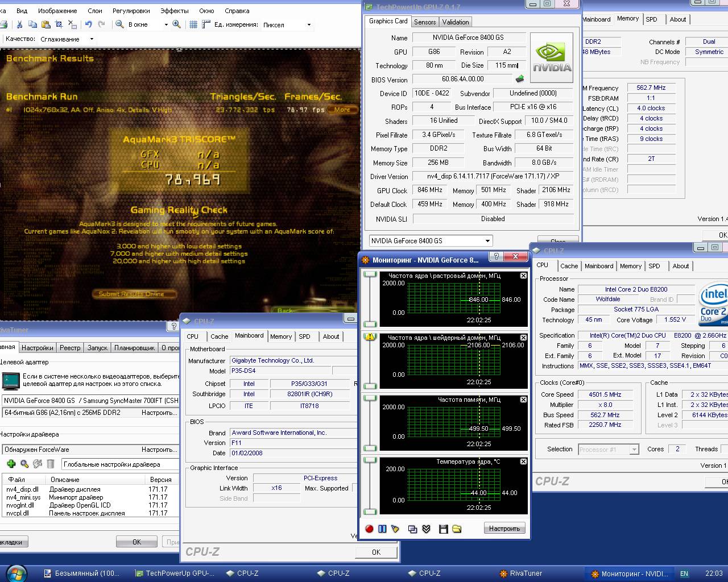Toggle the rulers icon
728x582 pixels.
(205, 24)
